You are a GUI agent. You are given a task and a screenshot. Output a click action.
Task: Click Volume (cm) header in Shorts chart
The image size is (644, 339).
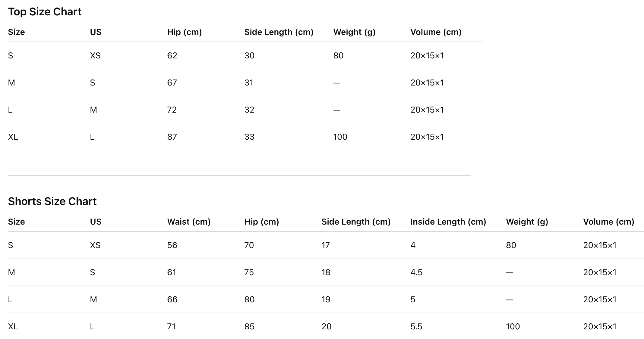(x=608, y=222)
